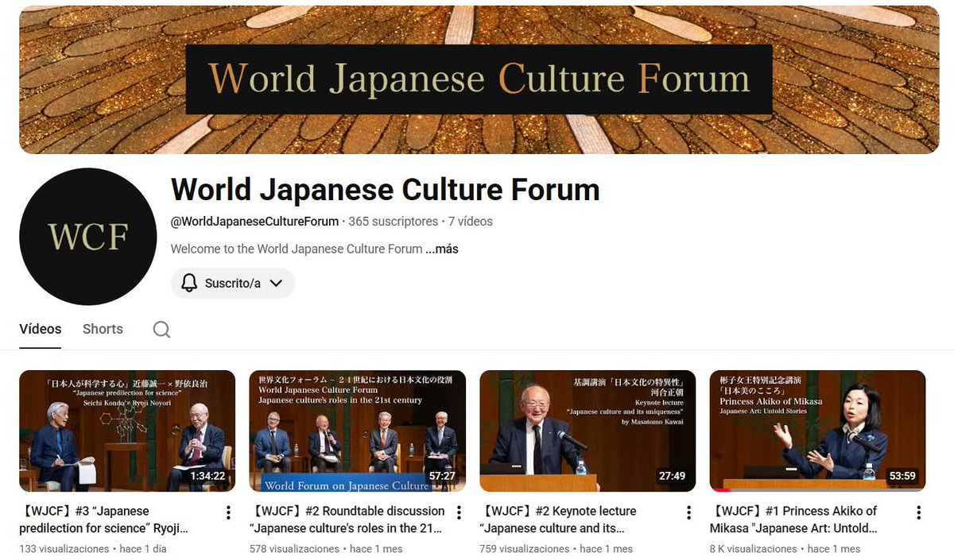Click the @WorldJapaneseCultureForum handle
The height and width of the screenshot is (560, 954).
click(254, 222)
